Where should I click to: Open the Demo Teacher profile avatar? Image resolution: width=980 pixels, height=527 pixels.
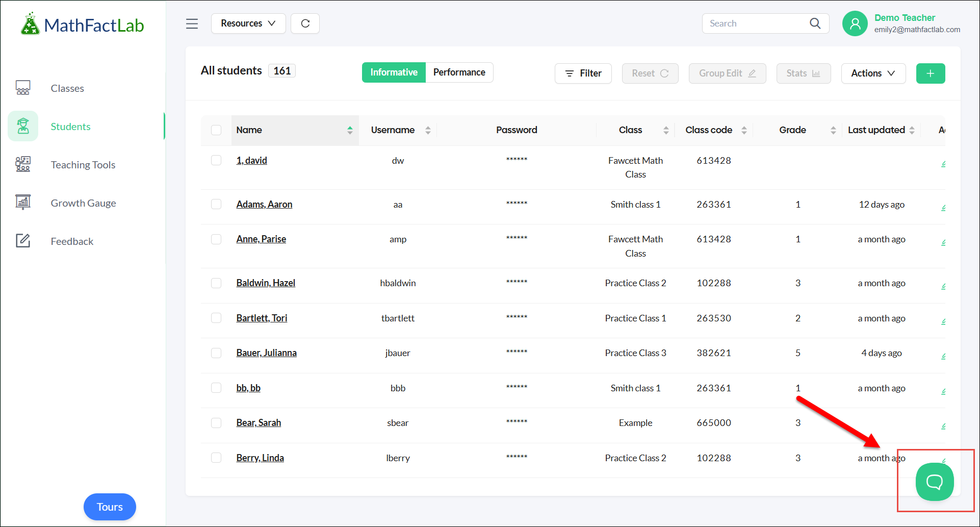point(855,23)
